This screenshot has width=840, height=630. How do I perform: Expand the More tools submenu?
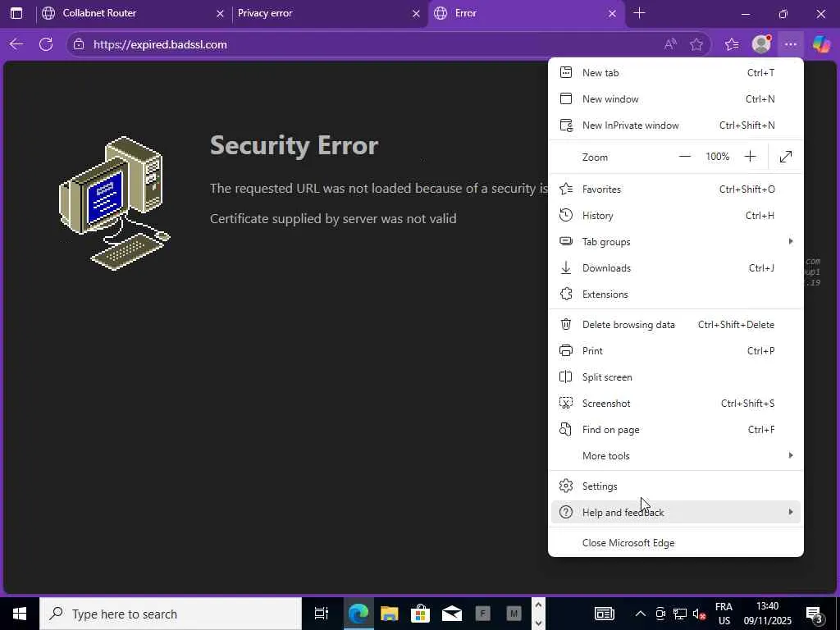coord(676,456)
